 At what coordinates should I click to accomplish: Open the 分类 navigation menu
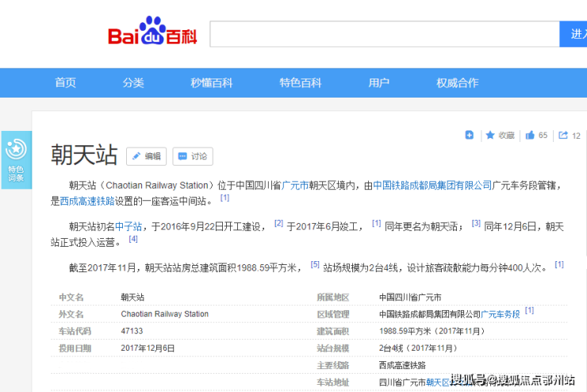point(133,83)
